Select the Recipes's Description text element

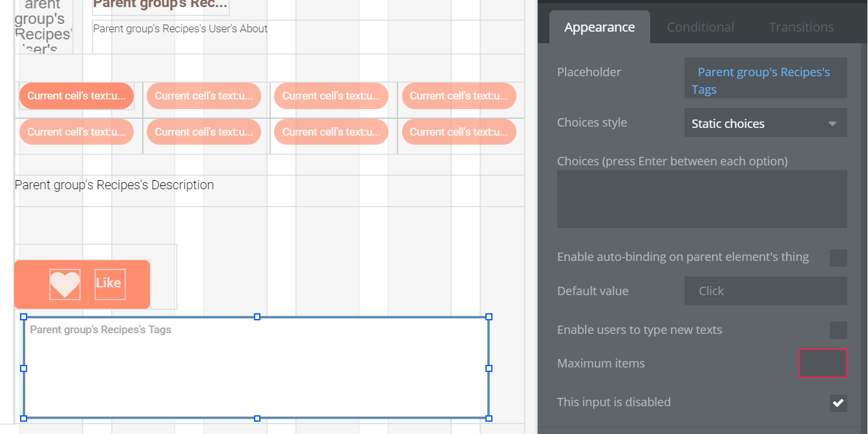114,185
